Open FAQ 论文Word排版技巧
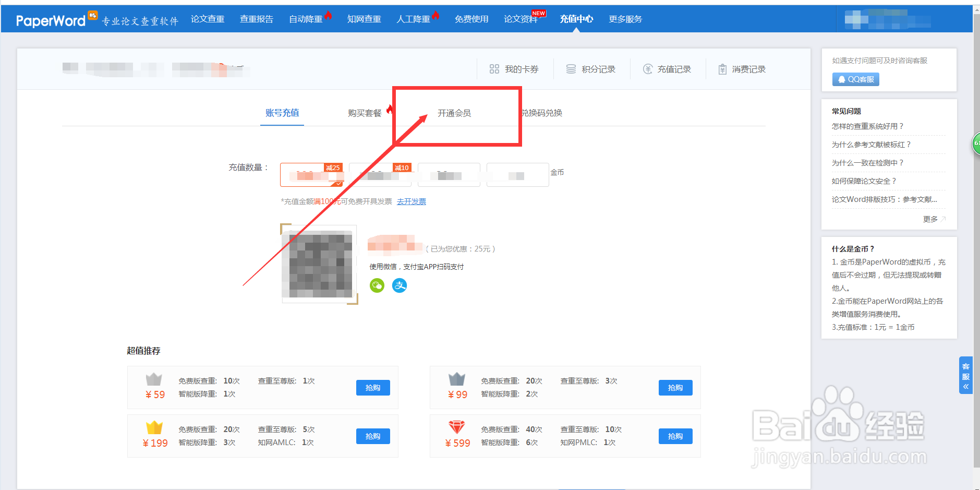The width and height of the screenshot is (980, 490). coord(884,199)
